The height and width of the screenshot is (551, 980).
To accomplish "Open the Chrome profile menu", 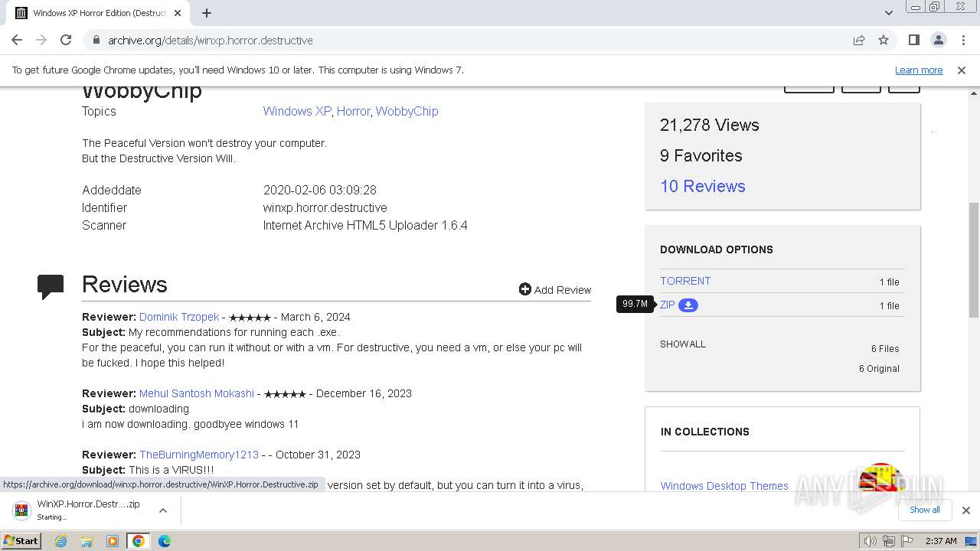I will click(938, 40).
